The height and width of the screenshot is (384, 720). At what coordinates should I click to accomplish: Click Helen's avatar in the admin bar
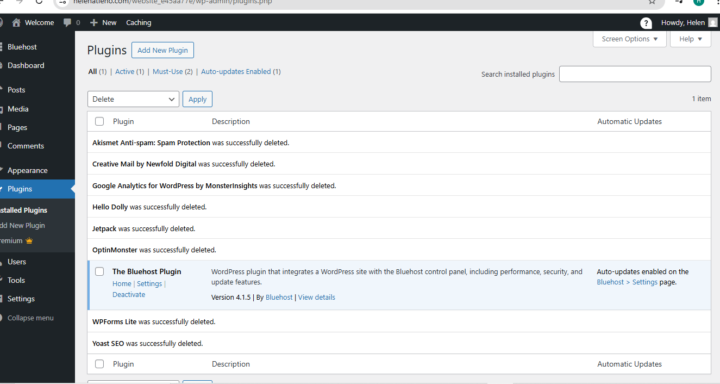point(713,23)
